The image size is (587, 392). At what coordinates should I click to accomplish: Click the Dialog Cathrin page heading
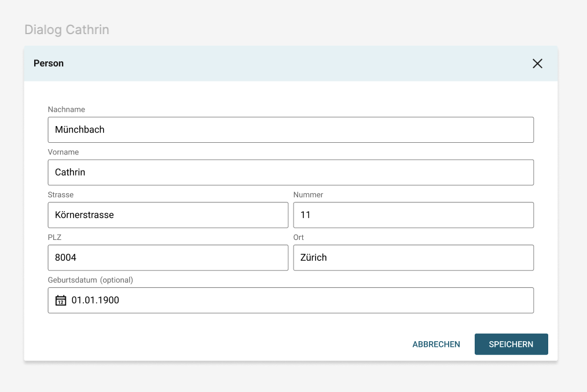(x=67, y=29)
